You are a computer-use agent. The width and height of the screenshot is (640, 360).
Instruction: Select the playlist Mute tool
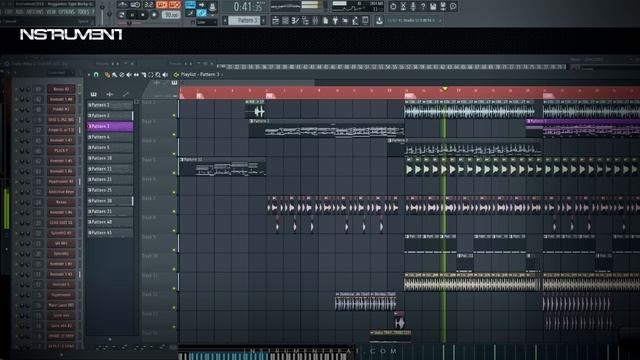[x=129, y=75]
